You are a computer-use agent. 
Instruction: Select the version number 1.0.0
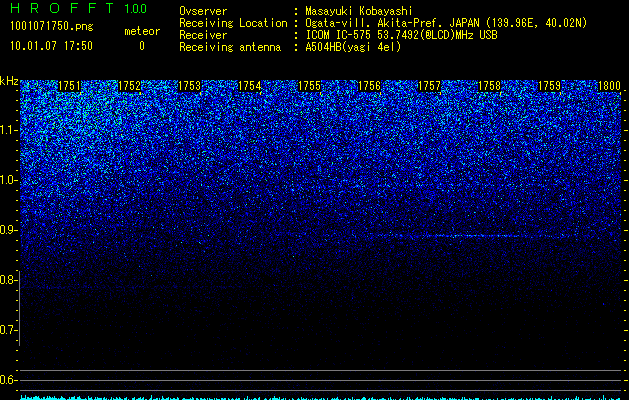(x=135, y=8)
